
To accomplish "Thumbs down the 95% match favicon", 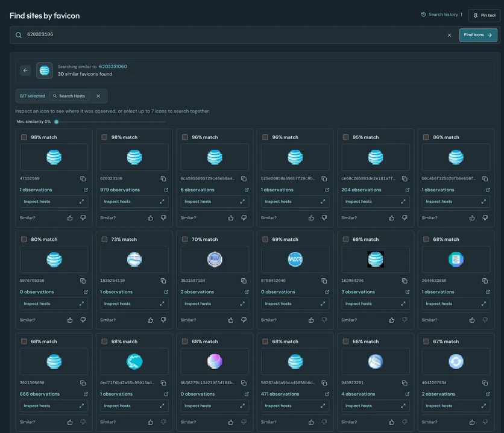I will [x=405, y=218].
